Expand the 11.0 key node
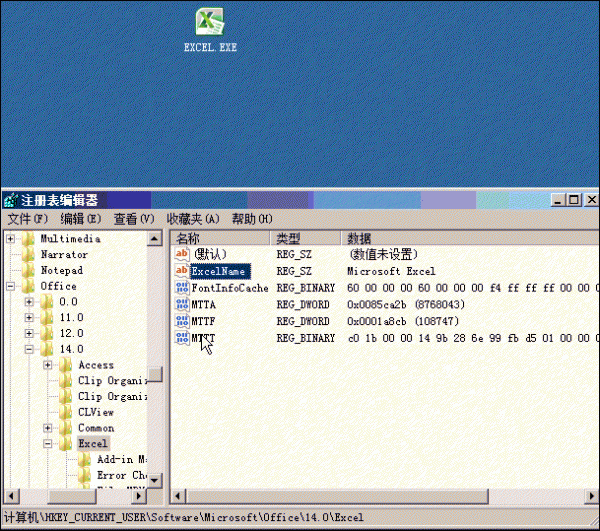Viewport: 600px width, 531px height. 29,318
